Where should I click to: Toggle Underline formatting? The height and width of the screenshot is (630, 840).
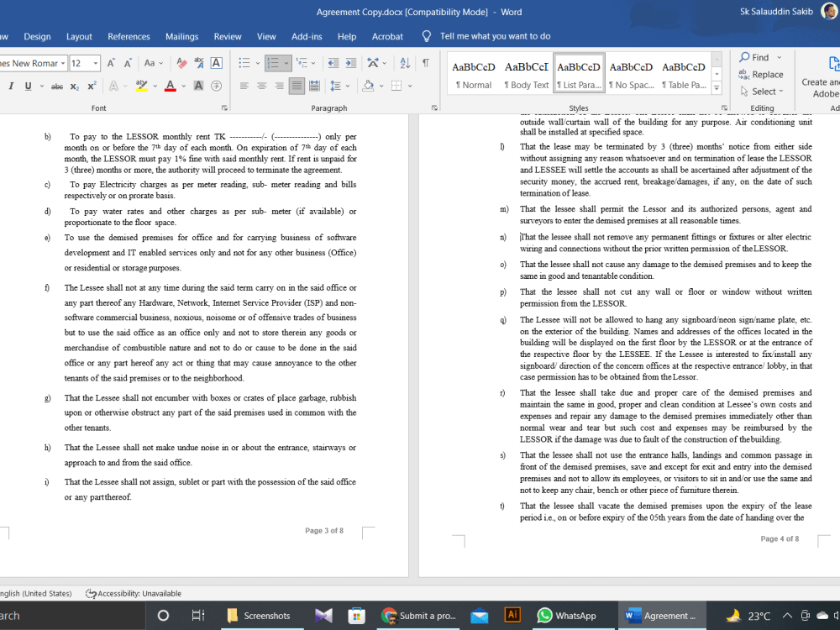pyautogui.click(x=28, y=86)
